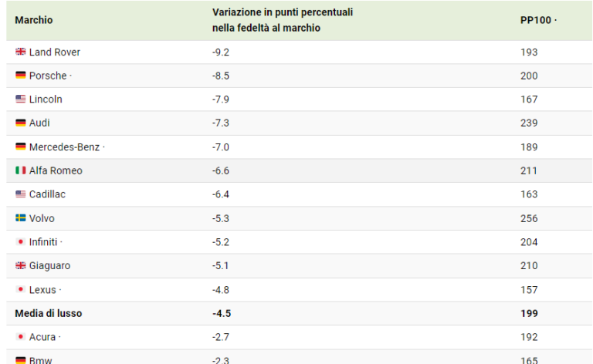Viewport: 593px width, 364px height.
Task: Click the Italian flag next to Alfa Romeo
Action: click(20, 170)
